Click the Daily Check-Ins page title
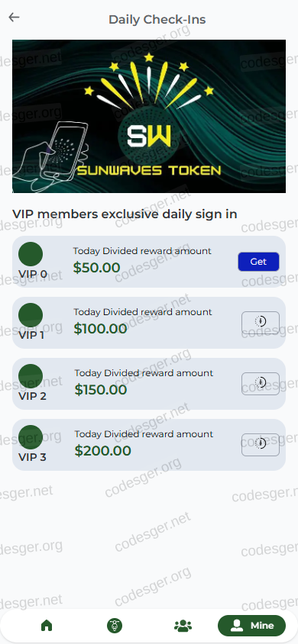Image resolution: width=298 pixels, height=644 pixels. 157,19
